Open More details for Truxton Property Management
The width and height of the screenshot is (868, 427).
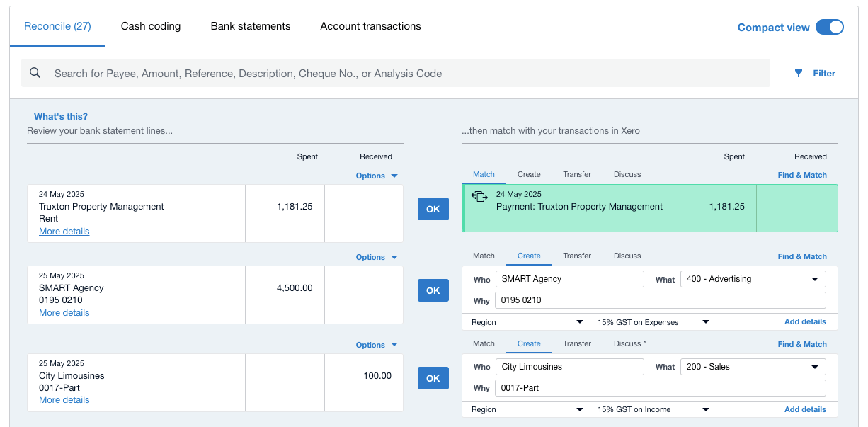tap(64, 232)
